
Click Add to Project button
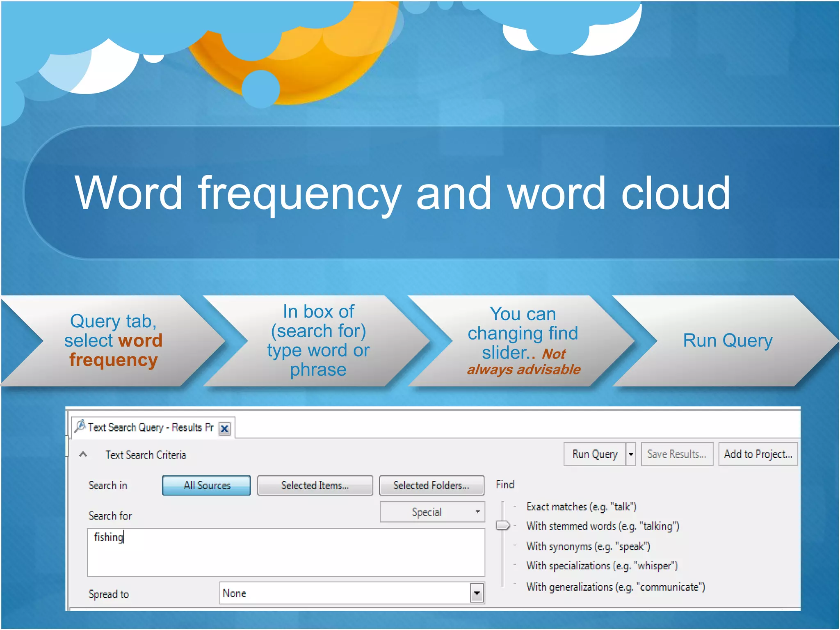[x=758, y=454]
